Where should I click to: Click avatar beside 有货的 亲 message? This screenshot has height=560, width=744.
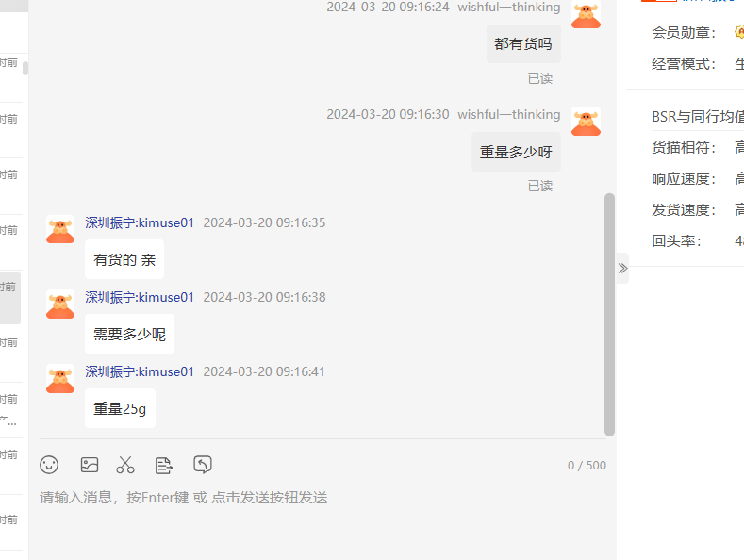point(60,230)
